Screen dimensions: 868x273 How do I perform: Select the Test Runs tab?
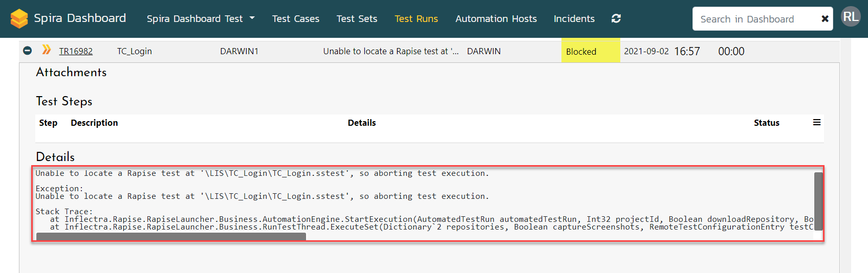416,19
